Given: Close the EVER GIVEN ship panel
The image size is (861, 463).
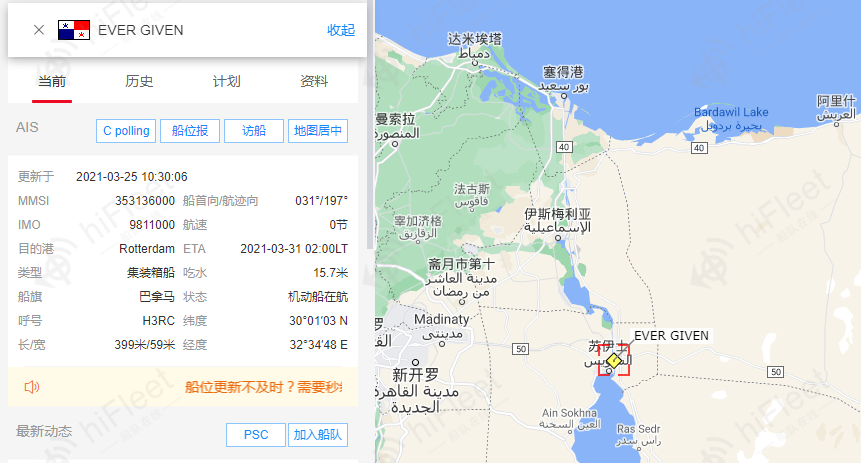Looking at the screenshot, I should (x=38, y=30).
